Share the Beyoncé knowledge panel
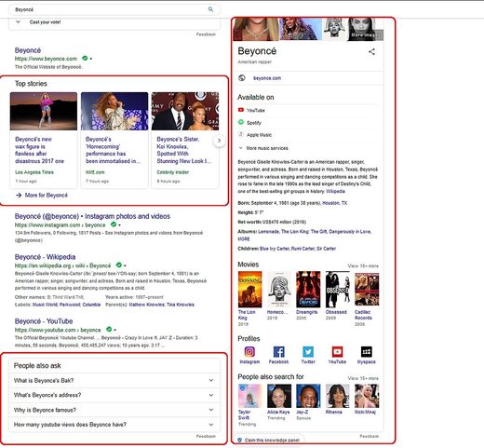The width and height of the screenshot is (484, 448). point(371,51)
